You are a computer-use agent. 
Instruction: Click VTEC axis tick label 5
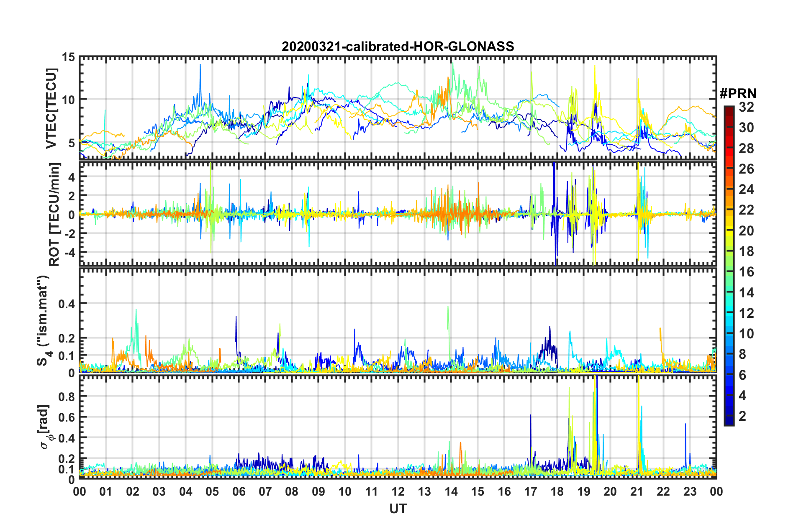(x=72, y=143)
